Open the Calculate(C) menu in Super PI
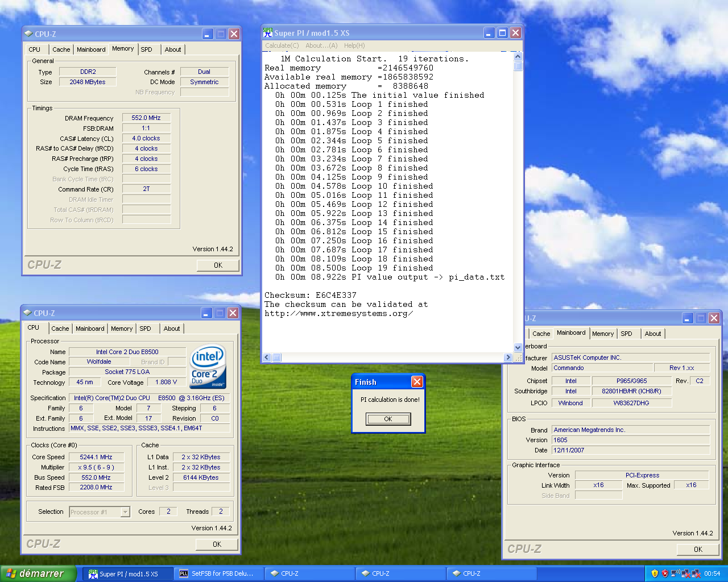728x582 pixels. pos(282,45)
